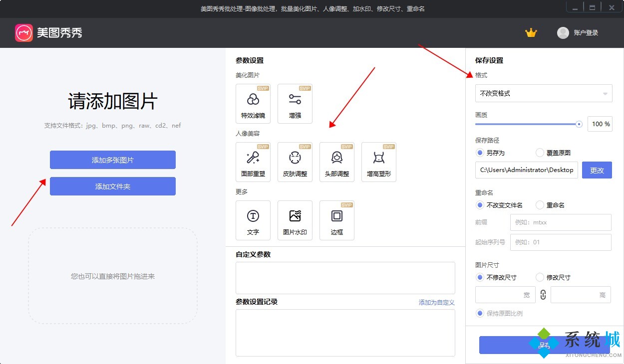The image size is (624, 364).
Task: Click the 美图秀秀 logo
Action: (48, 33)
